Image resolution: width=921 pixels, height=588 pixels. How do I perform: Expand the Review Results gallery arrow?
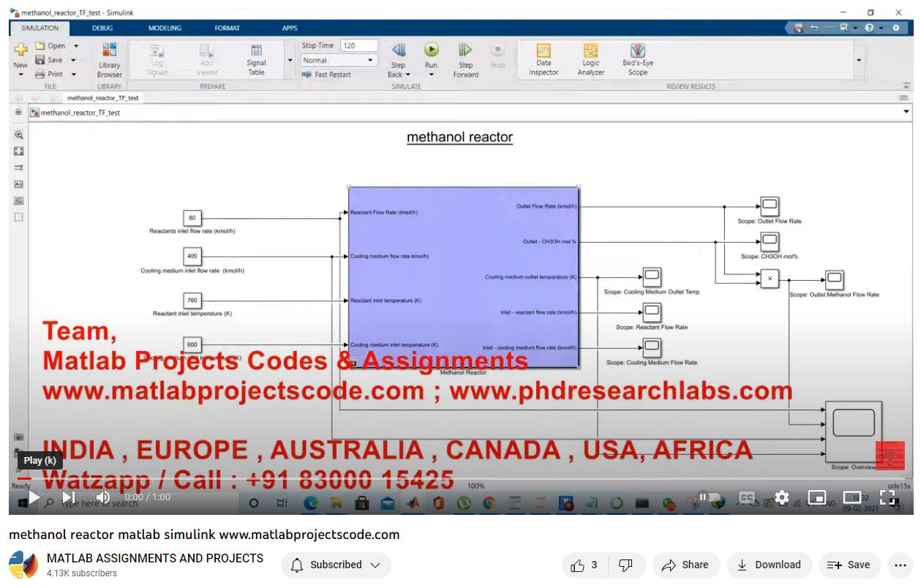point(859,60)
